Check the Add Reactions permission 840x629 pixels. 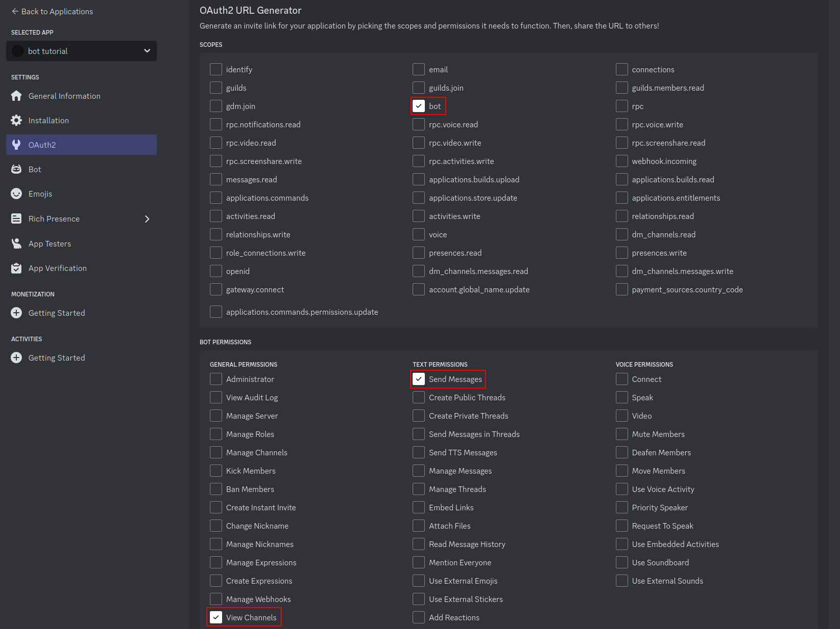[x=419, y=617]
